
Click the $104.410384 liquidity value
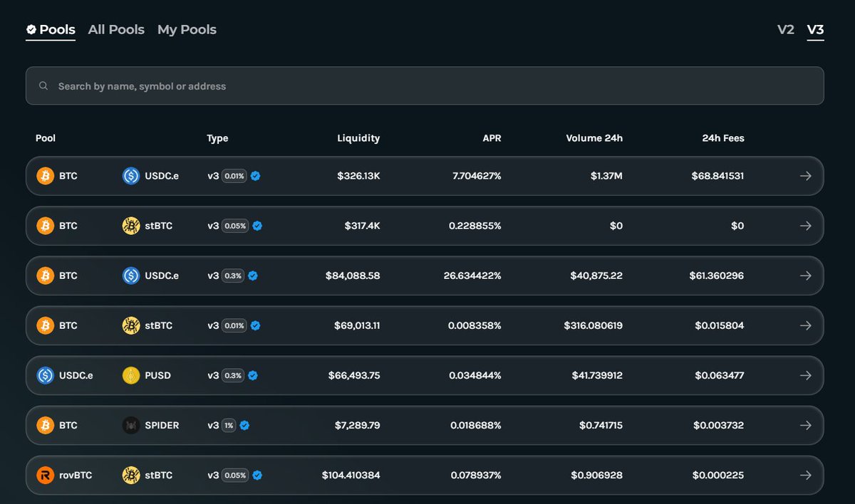[351, 475]
